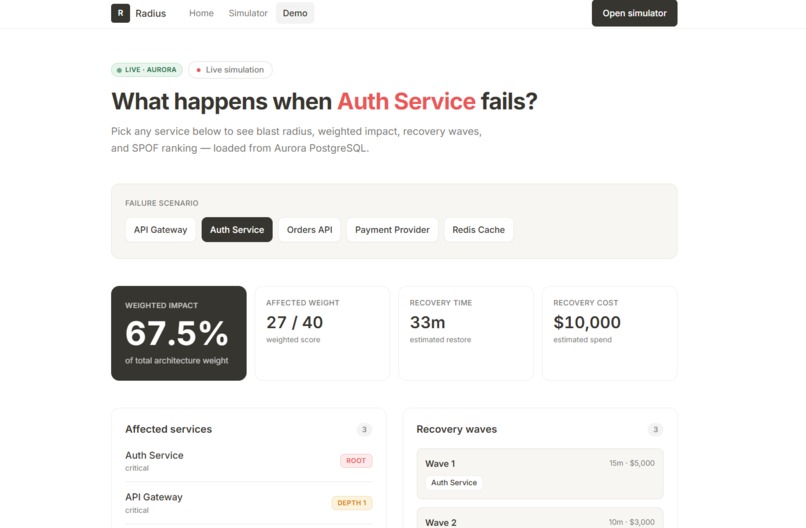This screenshot has height=528, width=806.
Task: Click the Radius R logo icon
Action: 120,13
